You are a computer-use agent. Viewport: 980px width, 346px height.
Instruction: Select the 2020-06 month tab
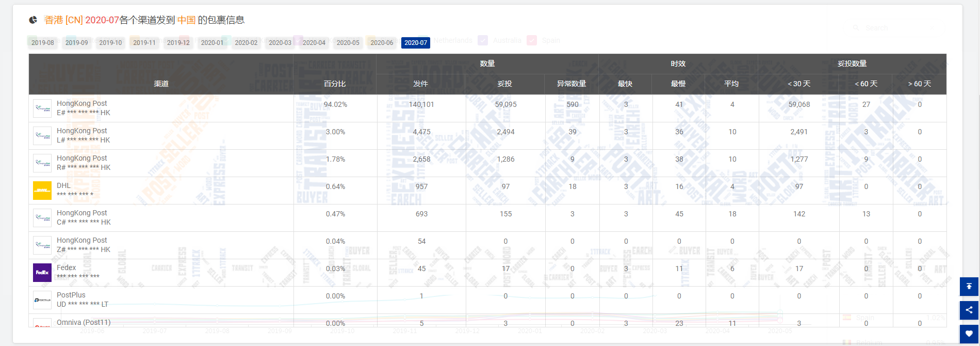[x=382, y=43]
